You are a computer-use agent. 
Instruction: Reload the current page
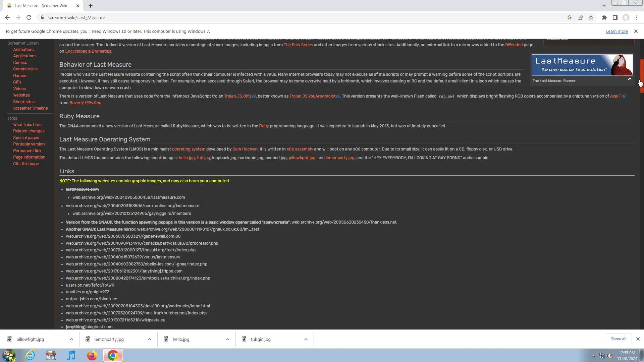coord(29,17)
